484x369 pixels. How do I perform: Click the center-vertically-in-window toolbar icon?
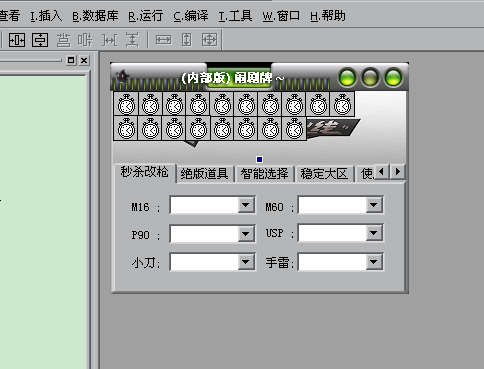coord(40,40)
